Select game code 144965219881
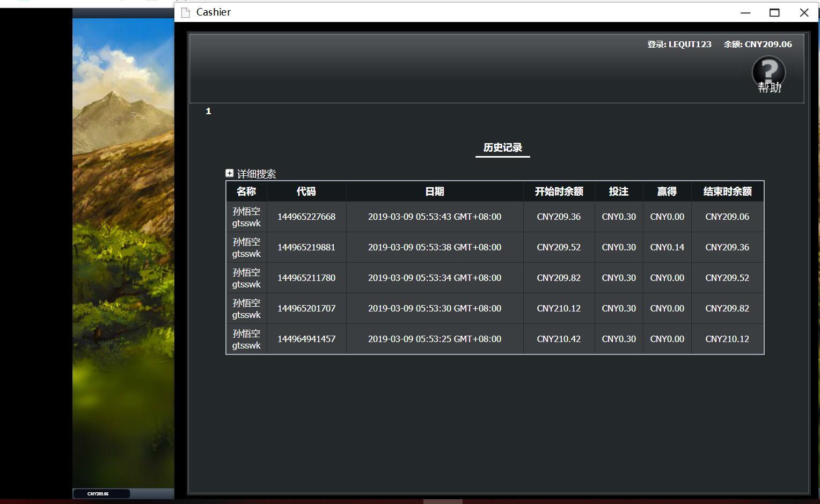Viewport: 820px width, 504px height. point(306,247)
